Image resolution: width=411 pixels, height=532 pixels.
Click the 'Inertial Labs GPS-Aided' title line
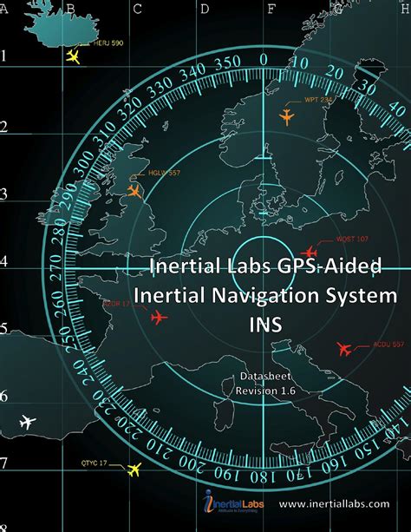click(265, 266)
